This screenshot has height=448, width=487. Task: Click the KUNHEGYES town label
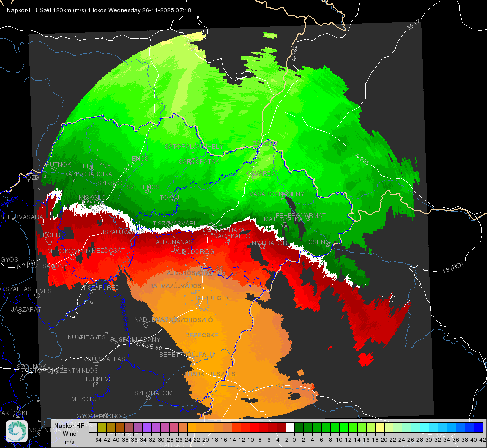point(87,337)
